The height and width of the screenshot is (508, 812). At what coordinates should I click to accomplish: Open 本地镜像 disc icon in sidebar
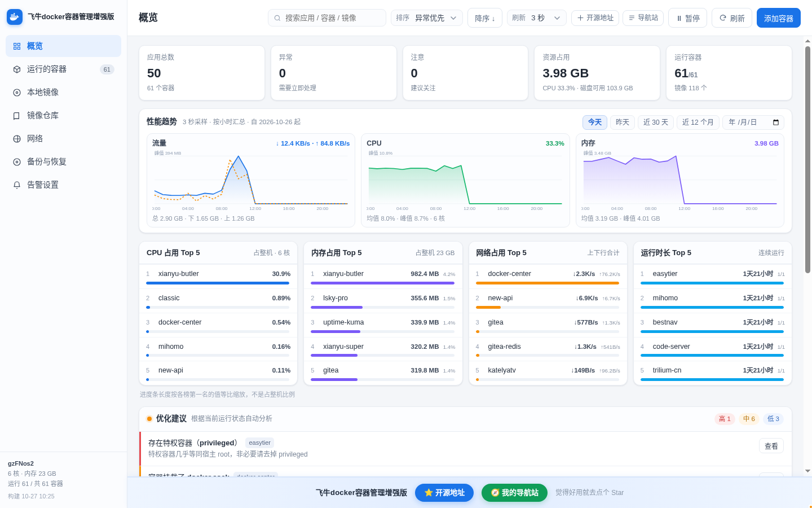pos(17,93)
